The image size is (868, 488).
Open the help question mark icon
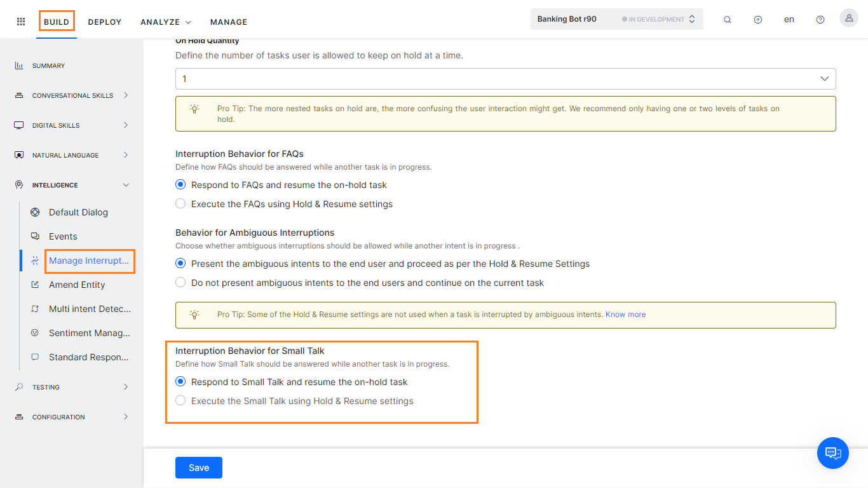(820, 20)
